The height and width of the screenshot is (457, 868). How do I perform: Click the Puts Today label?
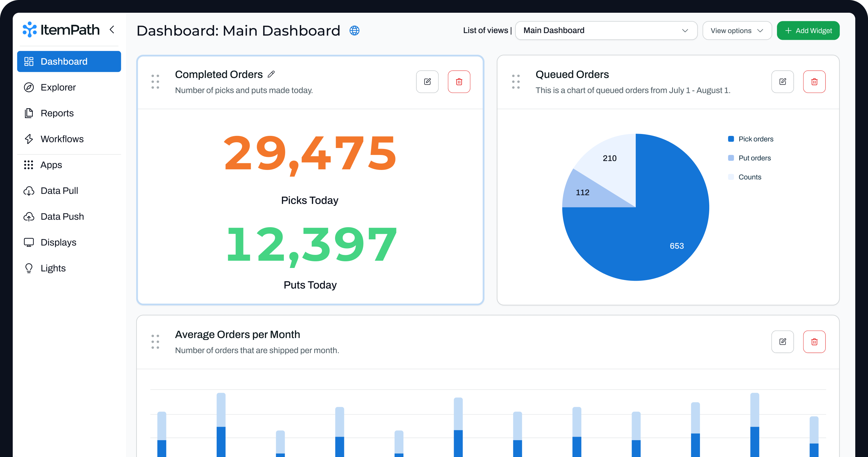coord(310,285)
